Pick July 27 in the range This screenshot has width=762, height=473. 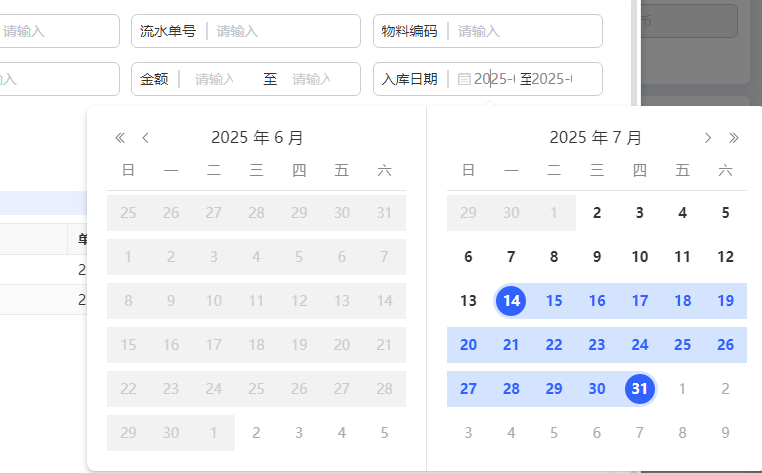point(468,389)
